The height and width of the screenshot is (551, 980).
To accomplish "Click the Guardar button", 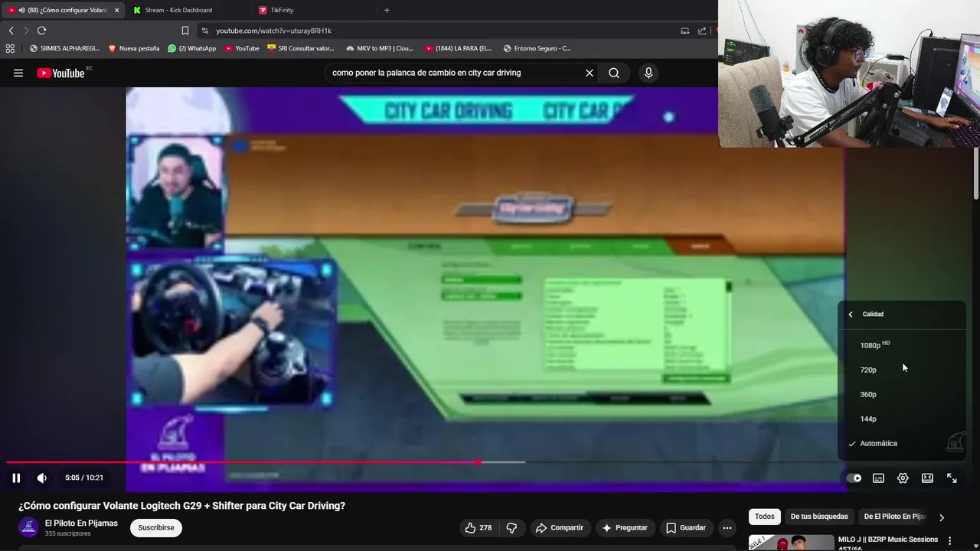I will [x=686, y=527].
